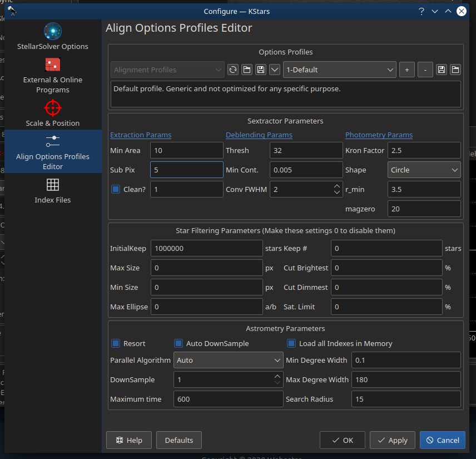Add a new options profile with plus button

click(406, 70)
